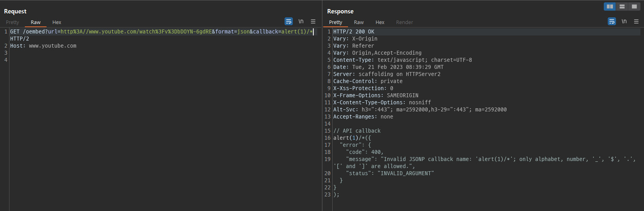Open the Request Hex tab

[x=57, y=22]
